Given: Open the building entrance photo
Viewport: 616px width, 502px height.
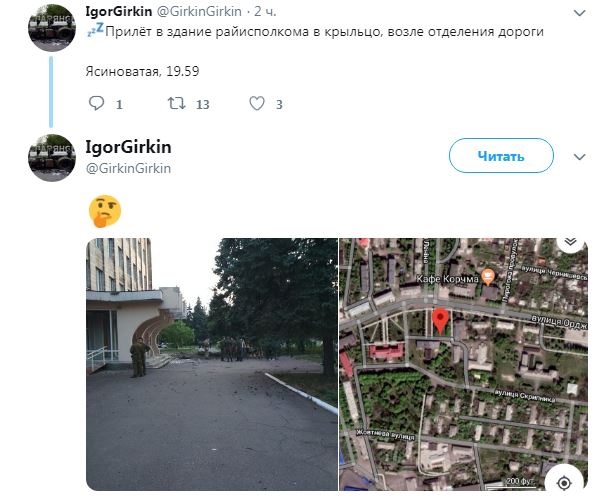Looking at the screenshot, I should pyautogui.click(x=212, y=364).
